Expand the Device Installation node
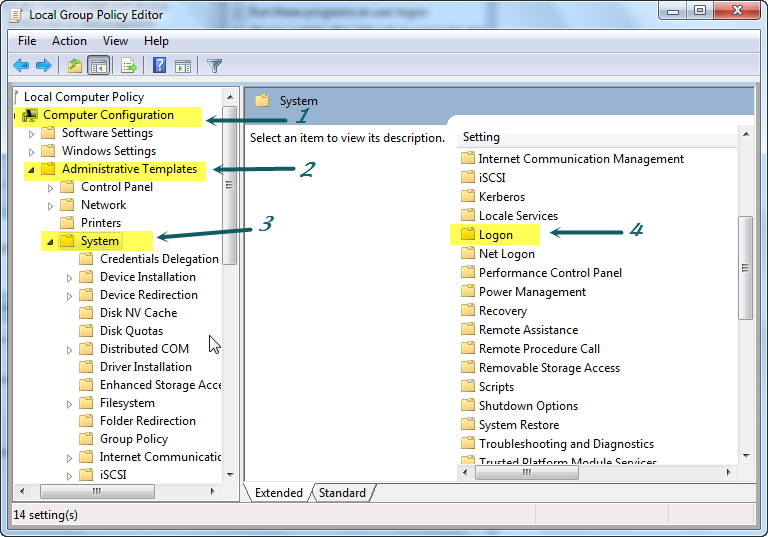Viewport: 768px width, 537px height. (x=70, y=278)
